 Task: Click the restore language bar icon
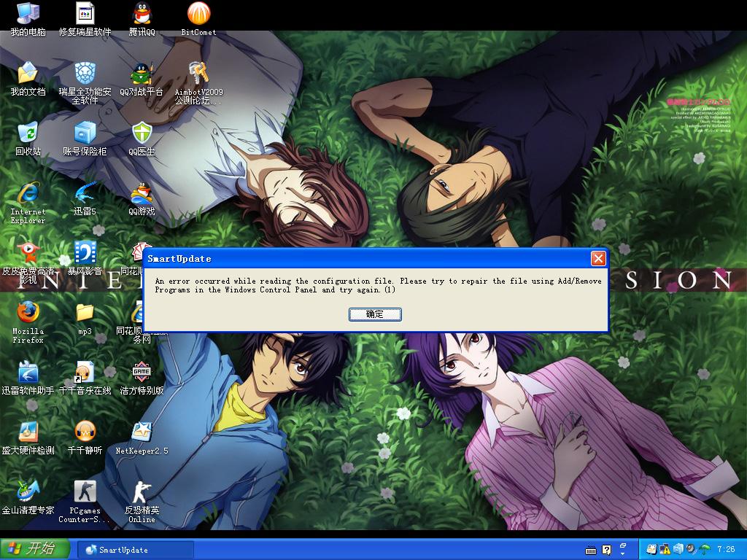tap(623, 545)
